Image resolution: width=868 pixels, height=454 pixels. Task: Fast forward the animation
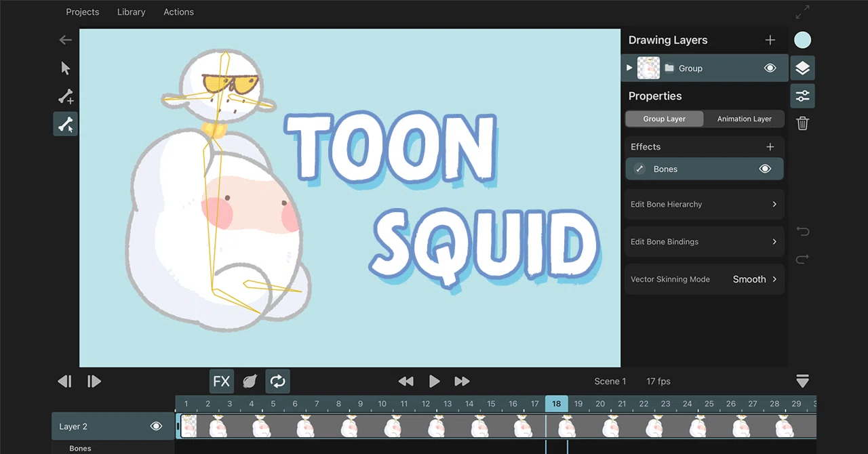pos(462,381)
